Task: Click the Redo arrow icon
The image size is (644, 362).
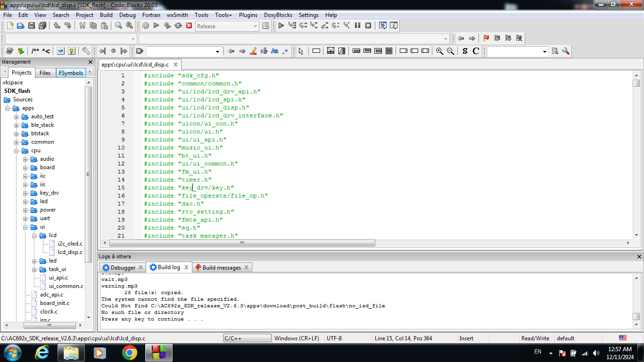Action: point(68,26)
